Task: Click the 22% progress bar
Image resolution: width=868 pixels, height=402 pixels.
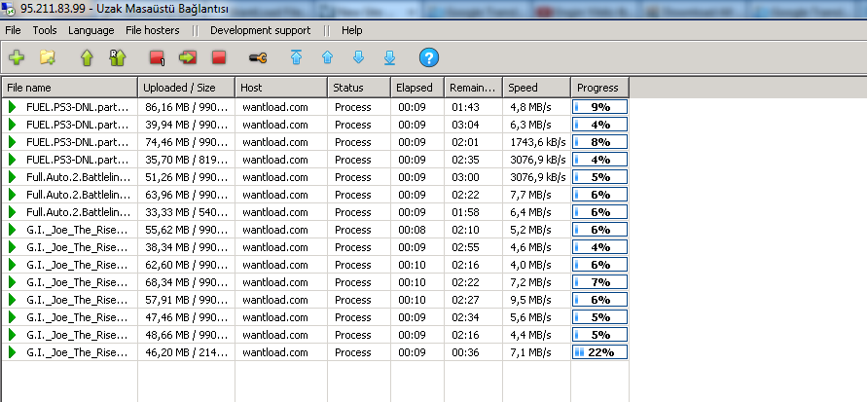Action: pos(600,352)
